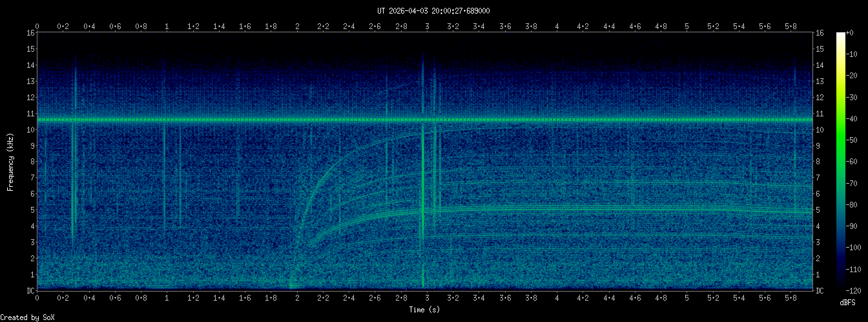Click the 1 second mark on top time axis
868x322 pixels.
(x=167, y=26)
